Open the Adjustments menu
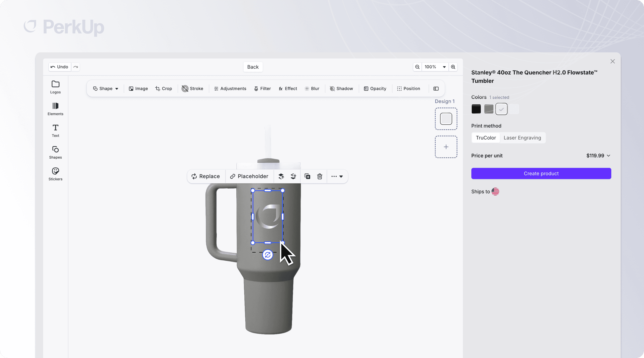 pyautogui.click(x=230, y=89)
